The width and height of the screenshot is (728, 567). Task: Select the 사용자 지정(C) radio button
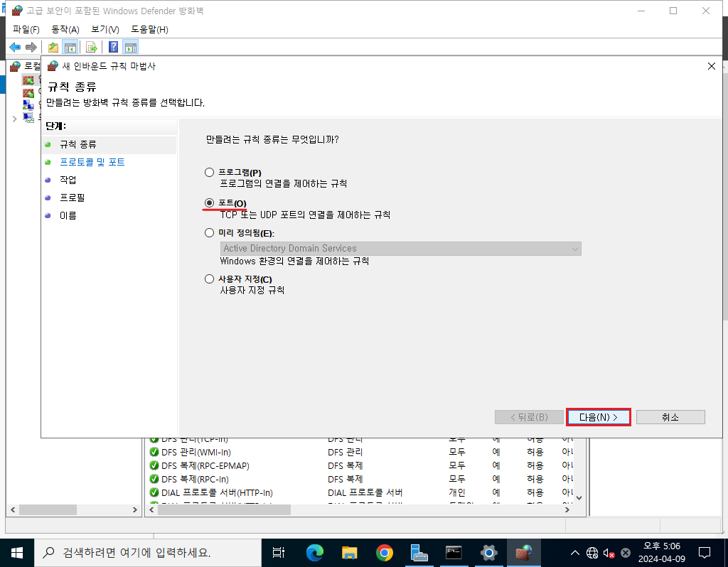tap(210, 279)
